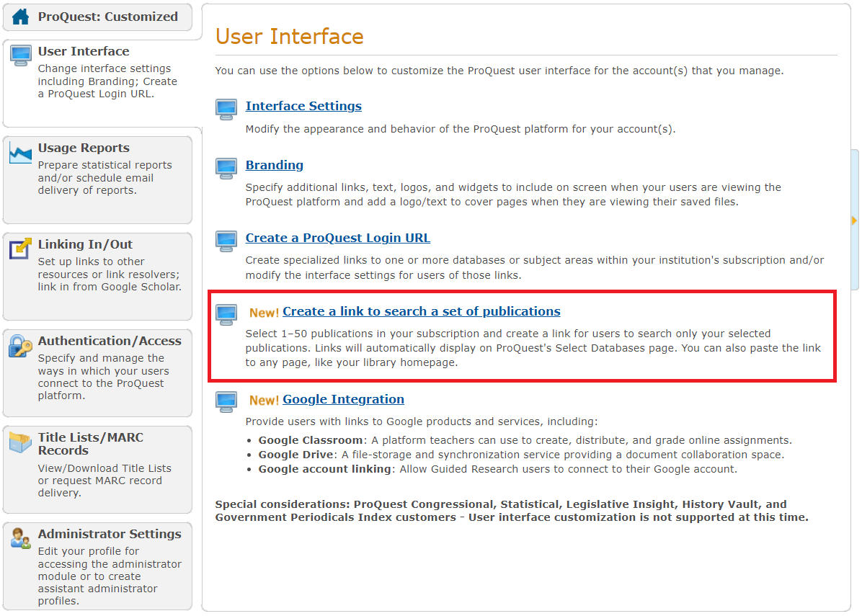
Task: Click the chart icon for Usage Reports
Action: pyautogui.click(x=20, y=154)
